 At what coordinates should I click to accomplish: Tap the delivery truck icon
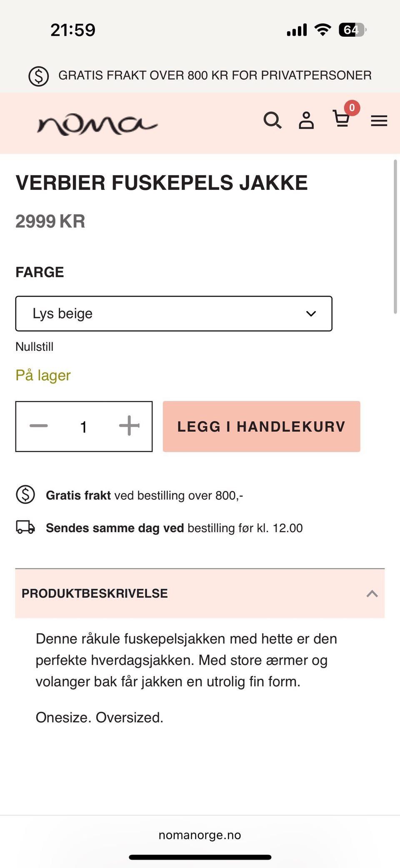click(25, 527)
